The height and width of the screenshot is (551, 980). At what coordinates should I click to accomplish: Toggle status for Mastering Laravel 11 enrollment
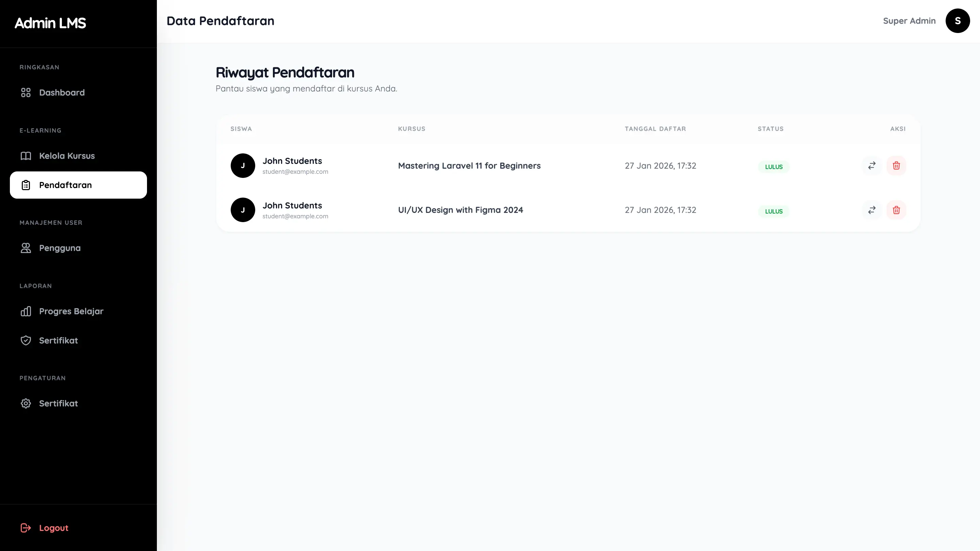click(x=871, y=165)
